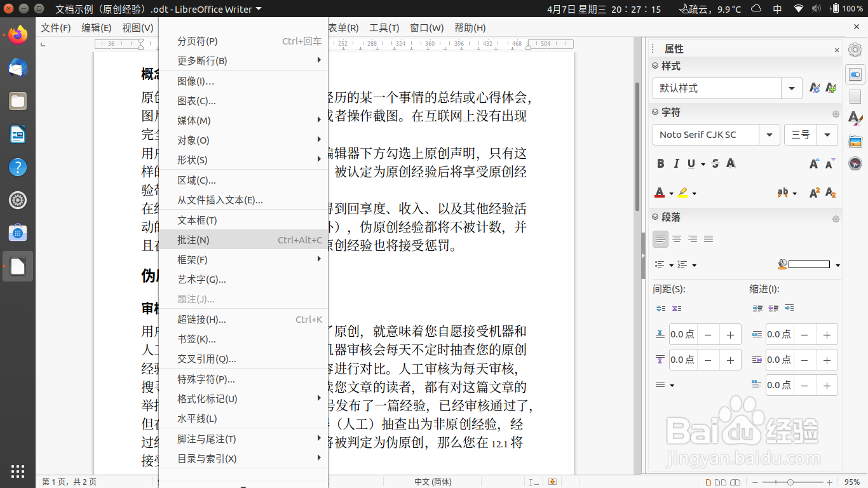Collapse the 字符 section header
This screenshot has width=868, height=488.
(x=655, y=114)
